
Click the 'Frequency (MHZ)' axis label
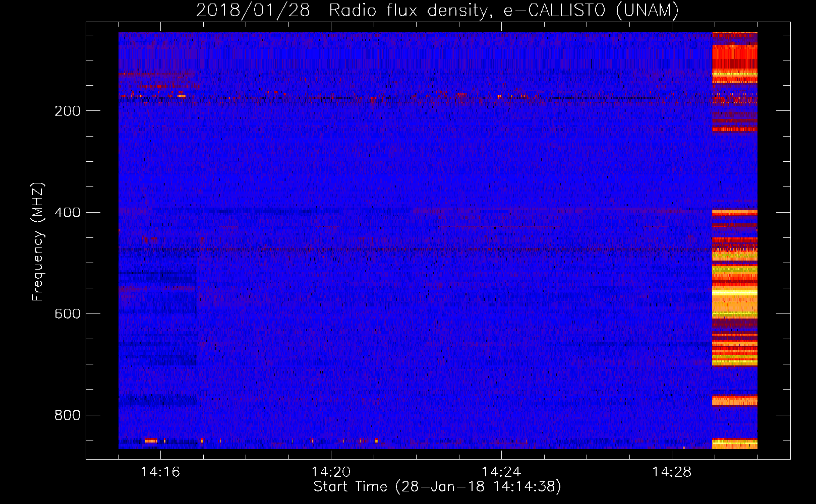click(x=38, y=241)
